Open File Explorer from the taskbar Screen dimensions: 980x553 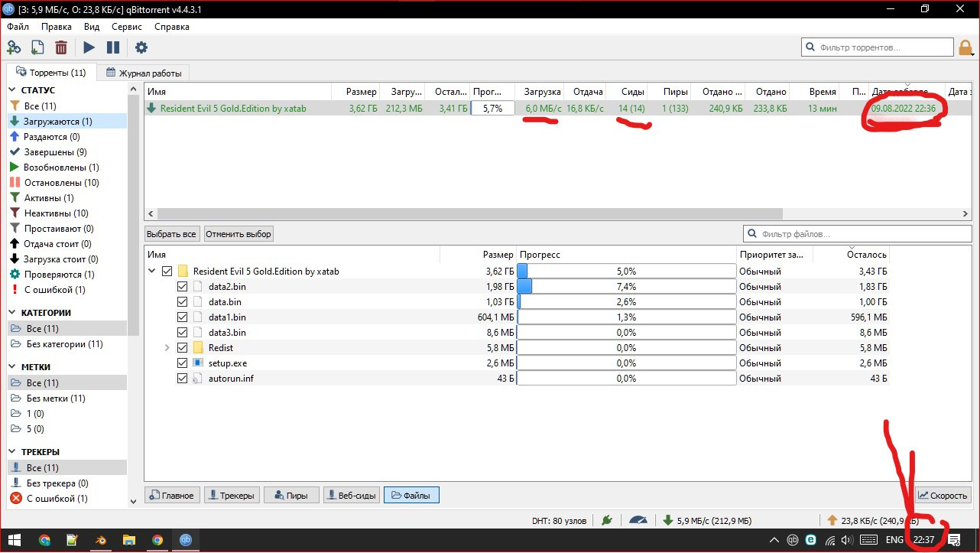tap(128, 540)
